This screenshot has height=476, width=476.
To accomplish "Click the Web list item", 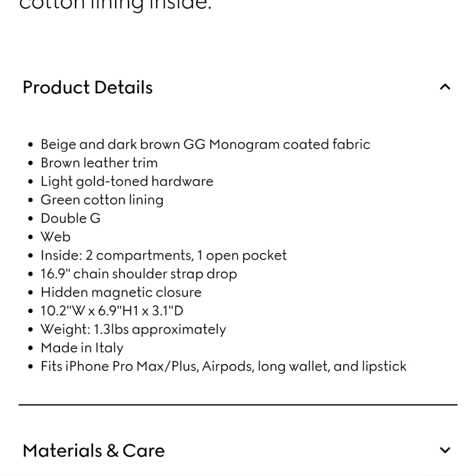I will click(56, 237).
